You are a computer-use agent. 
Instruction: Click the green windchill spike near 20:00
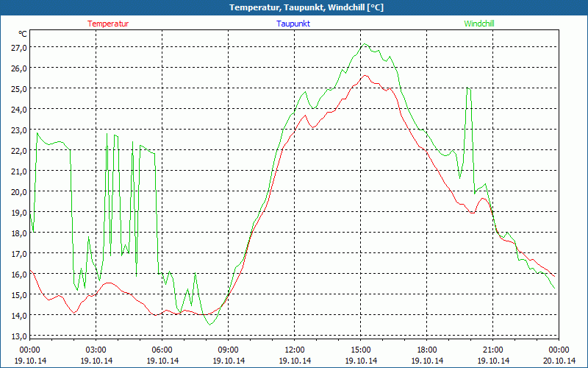[468, 88]
